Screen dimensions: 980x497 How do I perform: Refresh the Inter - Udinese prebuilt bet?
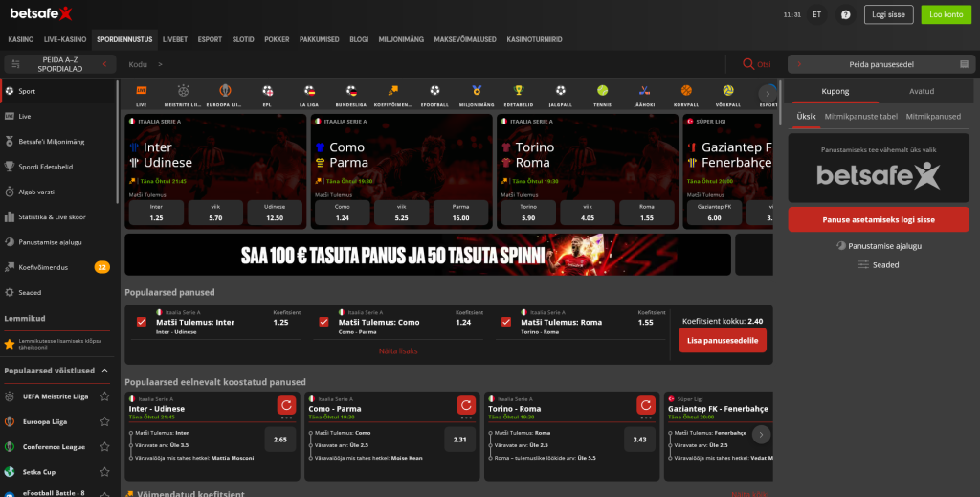[286, 405]
